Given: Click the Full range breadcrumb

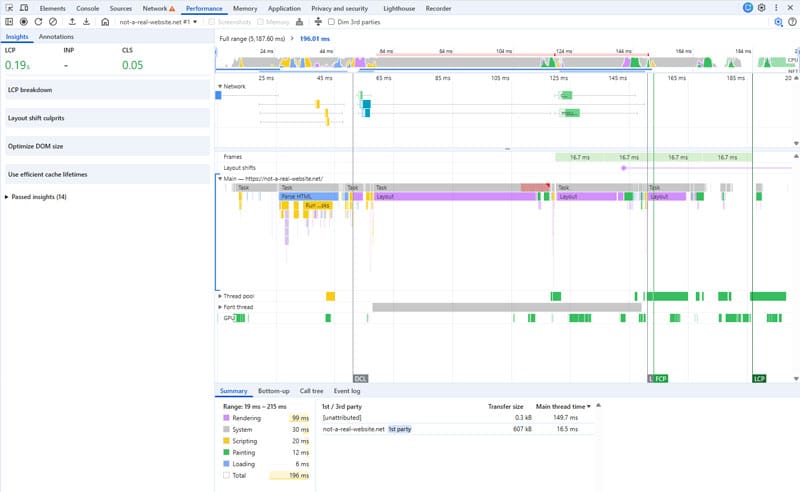Looking at the screenshot, I should [x=252, y=39].
